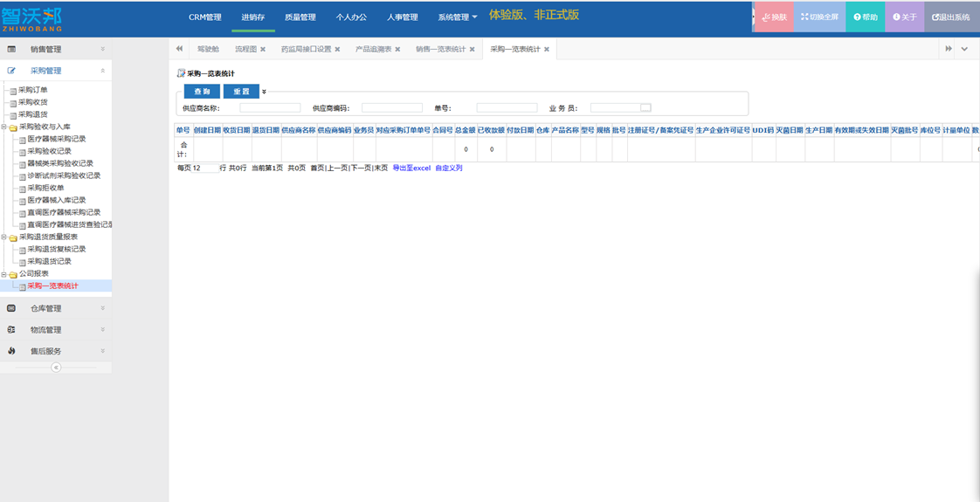Open 采购退货复核记录 tree item
This screenshot has height=502, width=980.
tap(57, 249)
